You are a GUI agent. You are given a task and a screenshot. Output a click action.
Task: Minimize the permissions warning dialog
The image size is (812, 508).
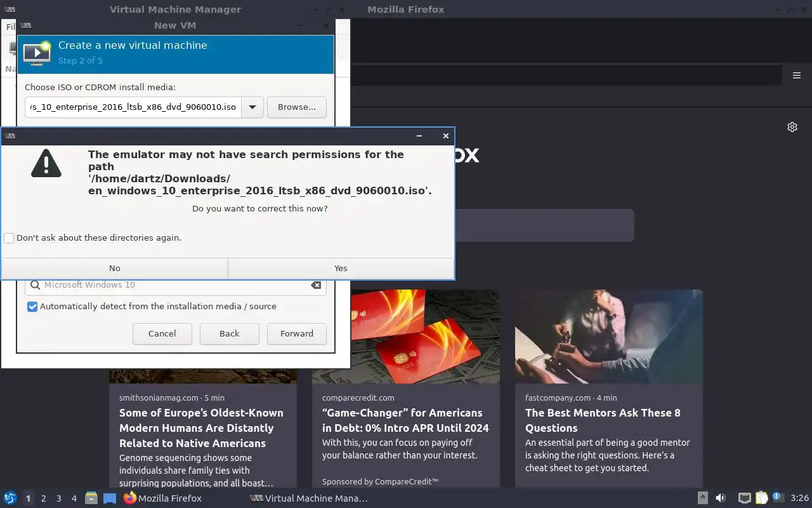[x=419, y=136]
